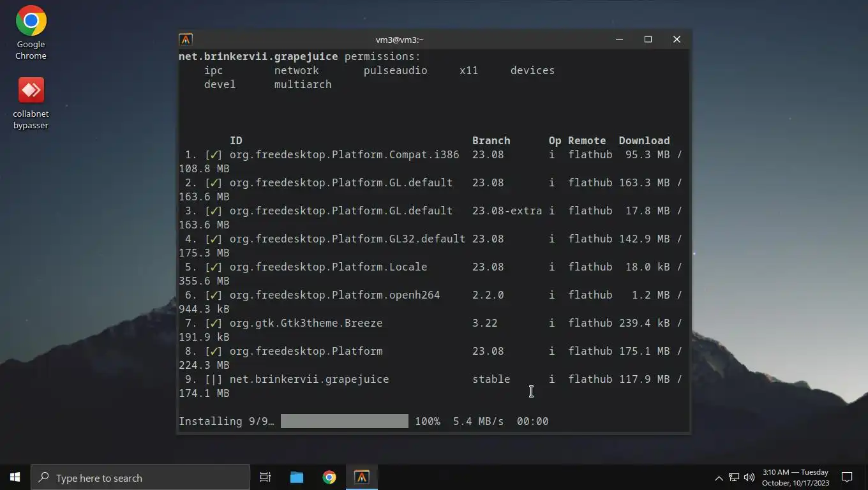868x490 pixels.
Task: Click 'org.gtk.Gtk3theme.Breeze' row text
Action: (x=306, y=323)
